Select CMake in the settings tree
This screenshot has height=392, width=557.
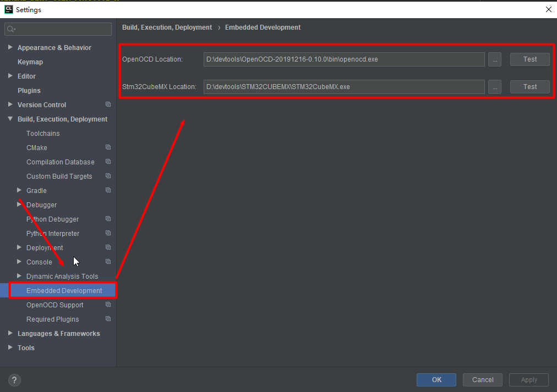(x=36, y=147)
